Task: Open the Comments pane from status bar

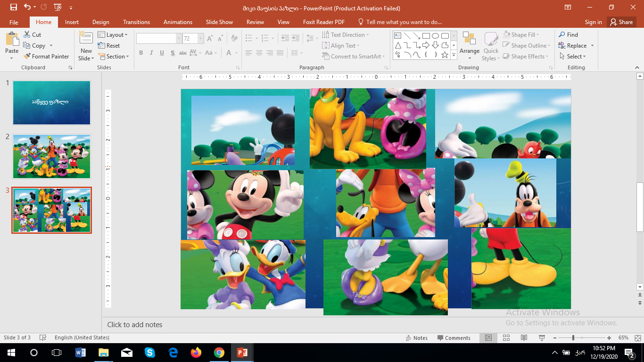Action: (x=454, y=338)
